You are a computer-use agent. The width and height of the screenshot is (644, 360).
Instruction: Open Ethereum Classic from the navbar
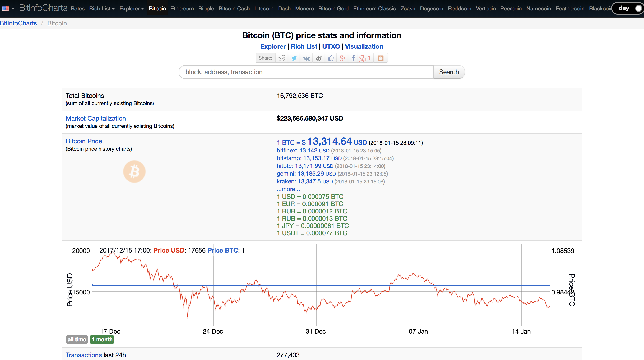(x=375, y=8)
